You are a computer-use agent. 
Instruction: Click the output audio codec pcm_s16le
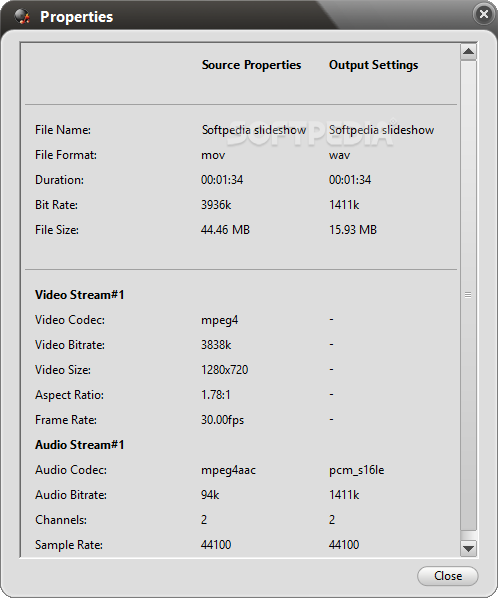click(357, 470)
